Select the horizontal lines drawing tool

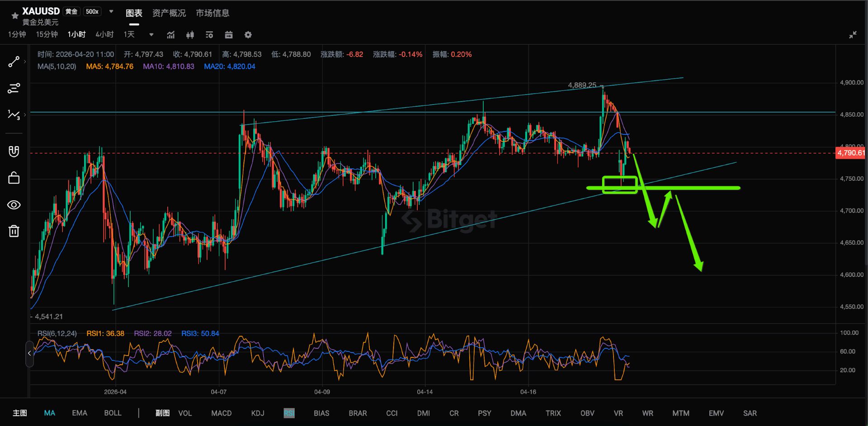(x=14, y=88)
